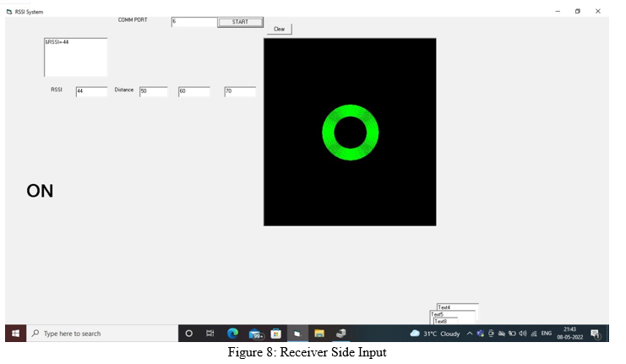The width and height of the screenshot is (626, 364).
Task: Click the COMM PORT label
Action: coord(133,20)
